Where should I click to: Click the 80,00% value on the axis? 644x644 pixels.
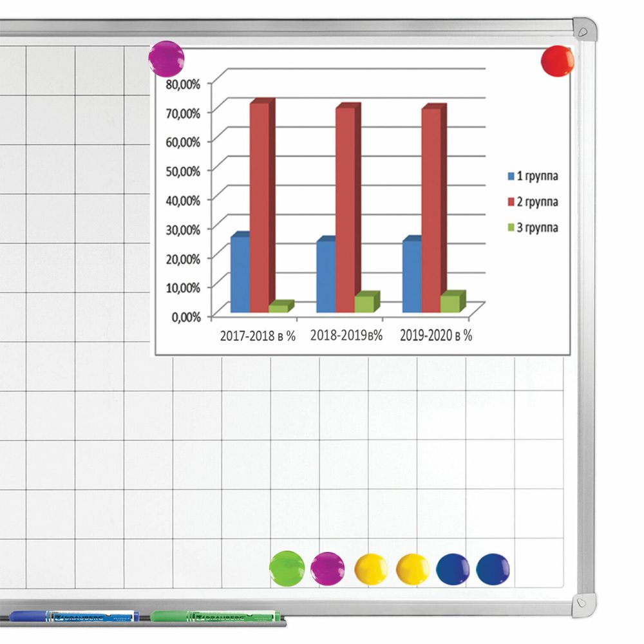(x=185, y=83)
